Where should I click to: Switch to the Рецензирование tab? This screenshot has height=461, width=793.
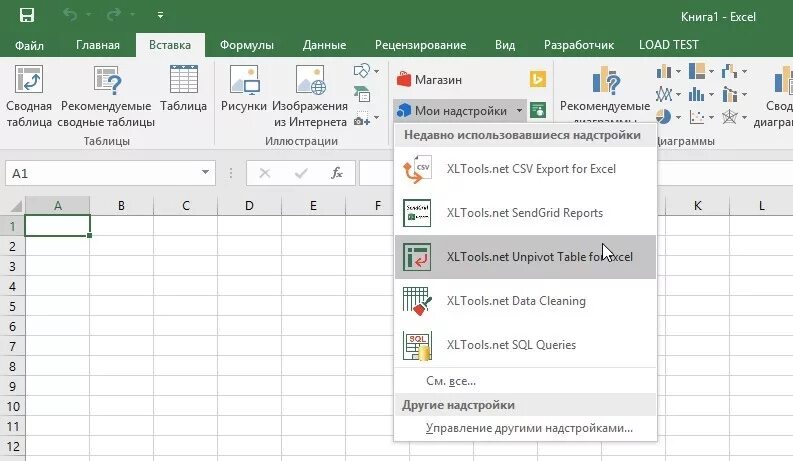[x=420, y=45]
